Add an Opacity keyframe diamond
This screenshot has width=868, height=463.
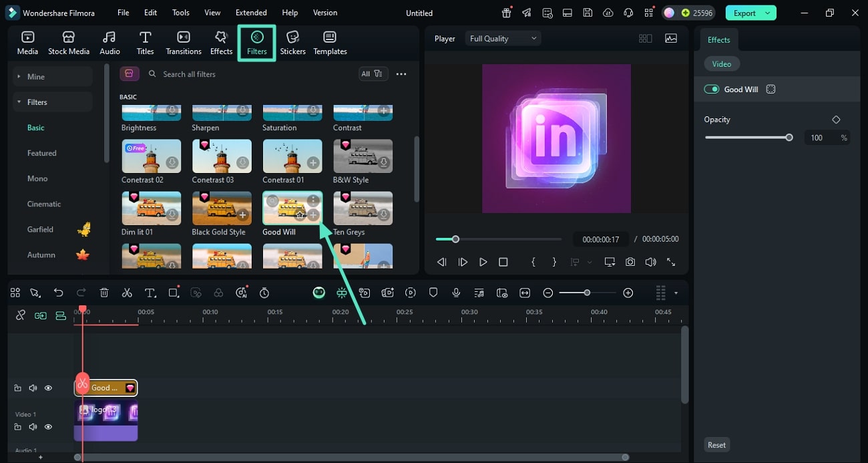point(836,120)
